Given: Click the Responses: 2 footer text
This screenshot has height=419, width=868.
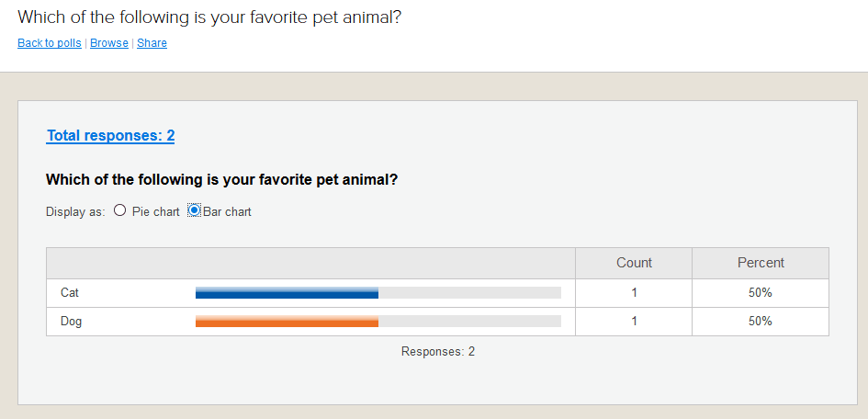Looking at the screenshot, I should tap(438, 352).
